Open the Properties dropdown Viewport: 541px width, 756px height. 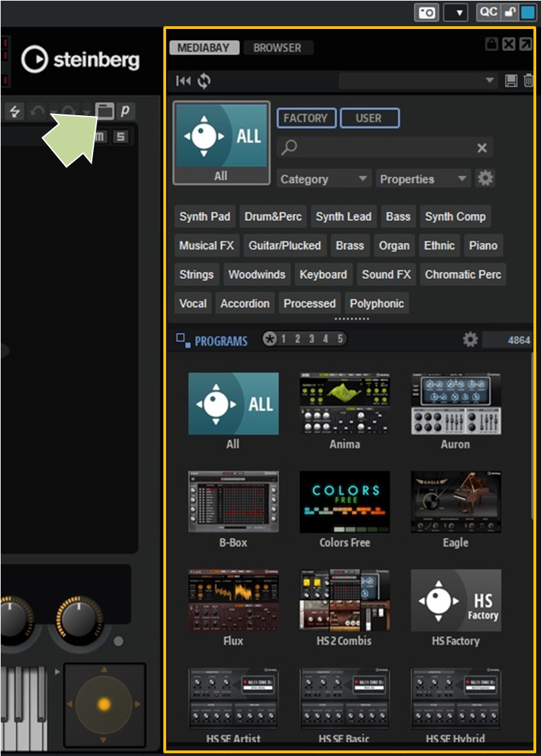pyautogui.click(x=423, y=179)
